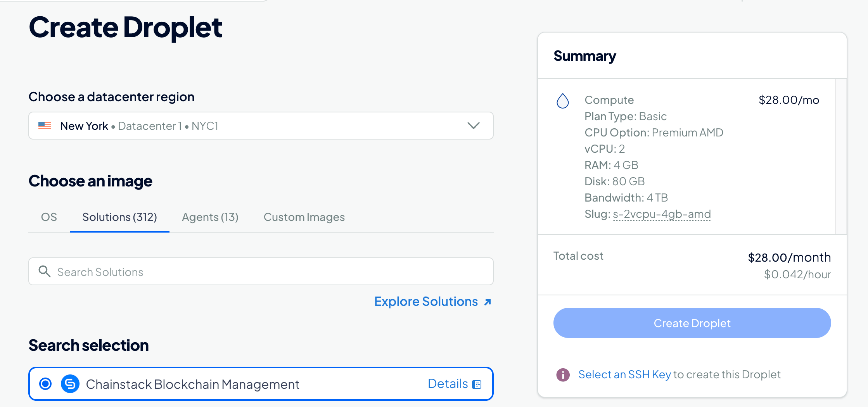The width and height of the screenshot is (868, 407).
Task: Switch to the Agents (13) tab
Action: (x=210, y=217)
